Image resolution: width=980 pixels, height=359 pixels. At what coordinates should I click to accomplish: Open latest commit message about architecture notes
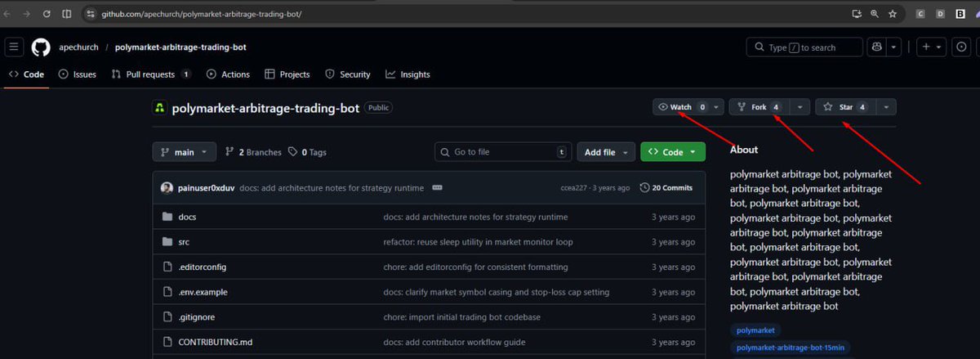332,188
